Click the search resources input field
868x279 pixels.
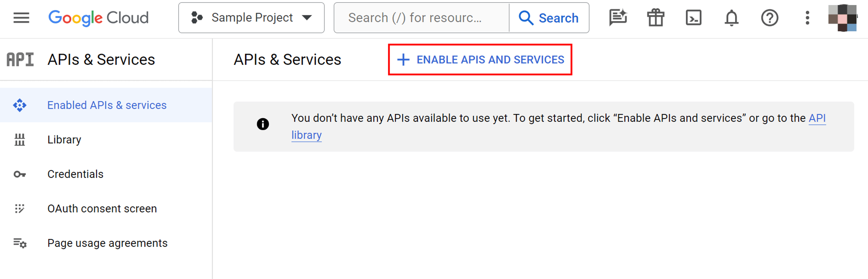[421, 18]
